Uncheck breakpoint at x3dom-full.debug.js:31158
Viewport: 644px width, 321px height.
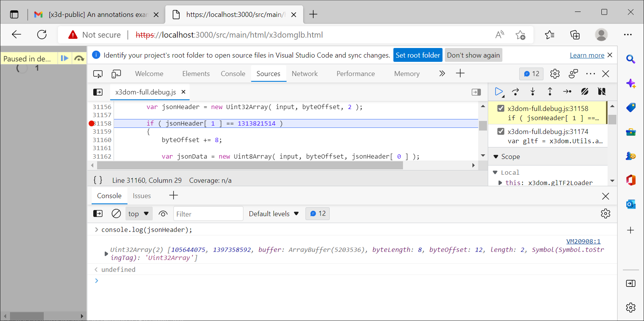coord(501,108)
